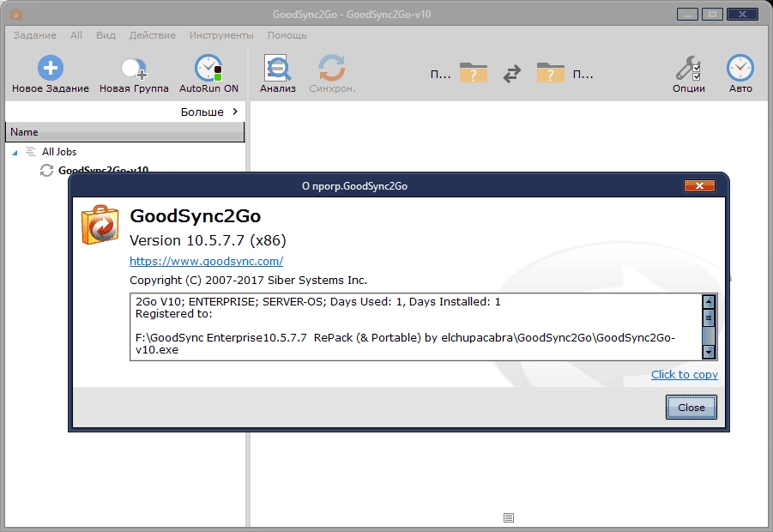Viewport: 773px width, 532px height.
Task: Click the Copyright Siber Systems text
Action: [x=248, y=280]
